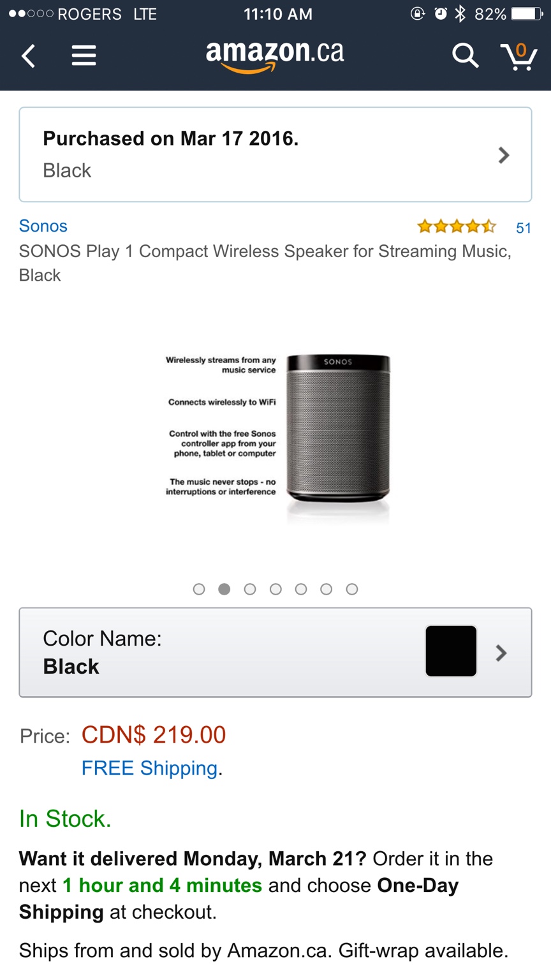The image size is (551, 980).
Task: Open the shopping cart
Action: 519,57
